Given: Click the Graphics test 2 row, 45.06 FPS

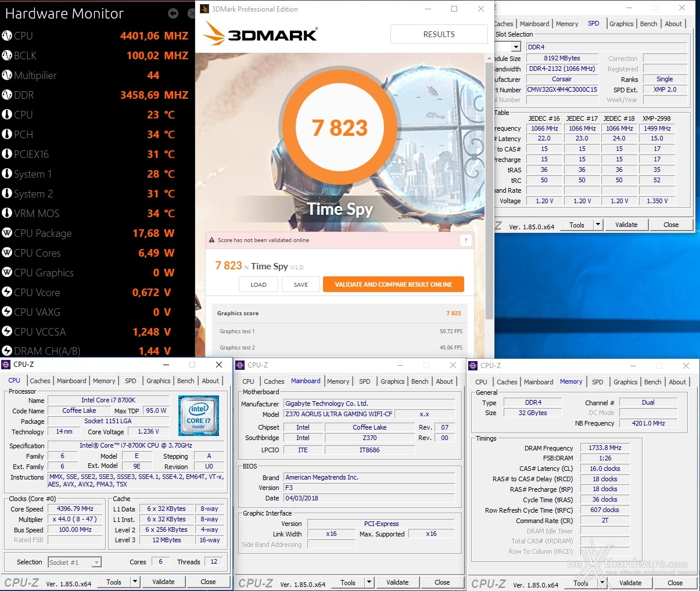Looking at the screenshot, I should click(x=341, y=348).
